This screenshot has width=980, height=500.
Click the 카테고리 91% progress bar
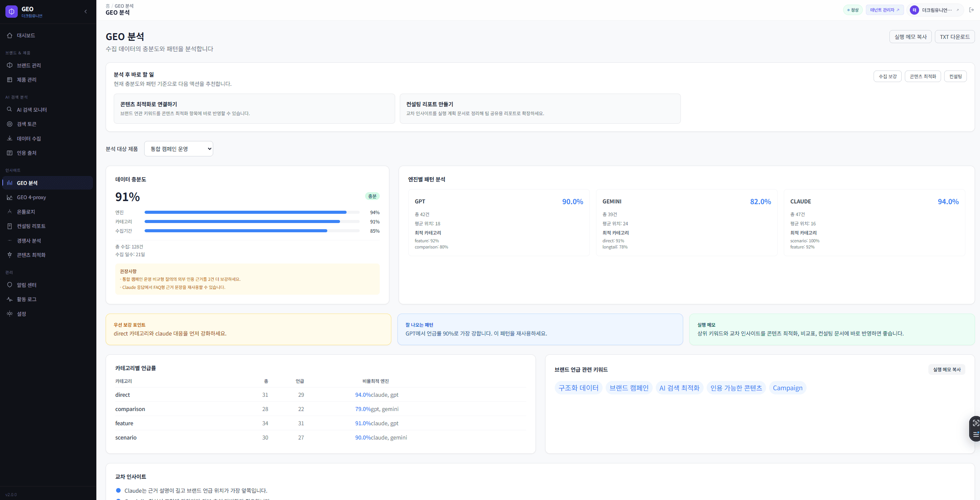click(252, 221)
